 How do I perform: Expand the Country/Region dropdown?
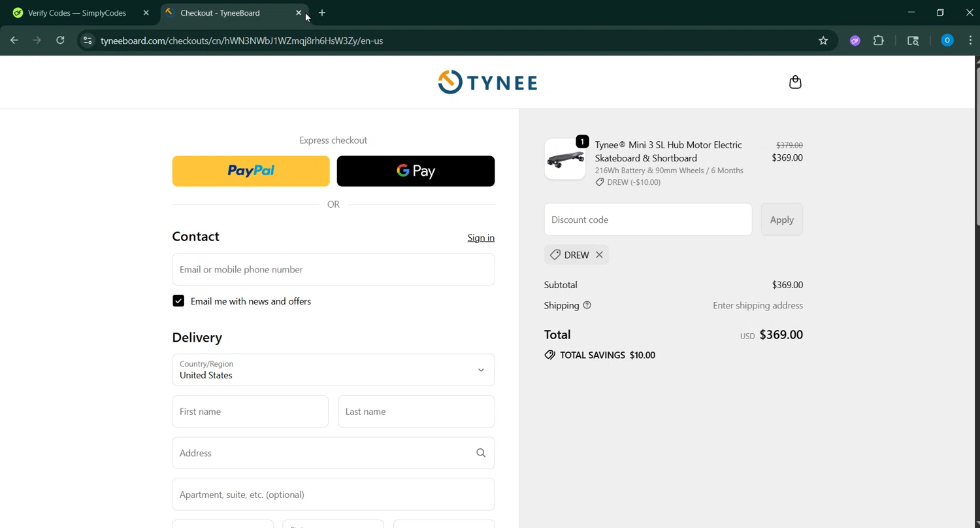[333, 370]
